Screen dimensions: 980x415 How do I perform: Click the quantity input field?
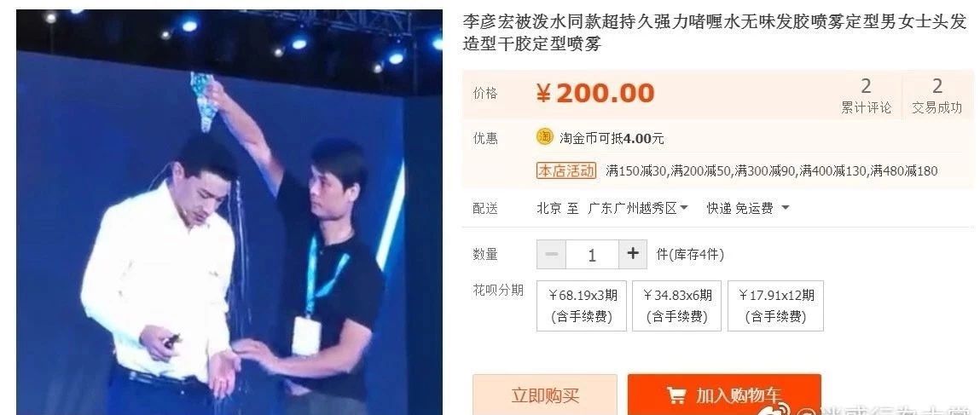tap(592, 255)
